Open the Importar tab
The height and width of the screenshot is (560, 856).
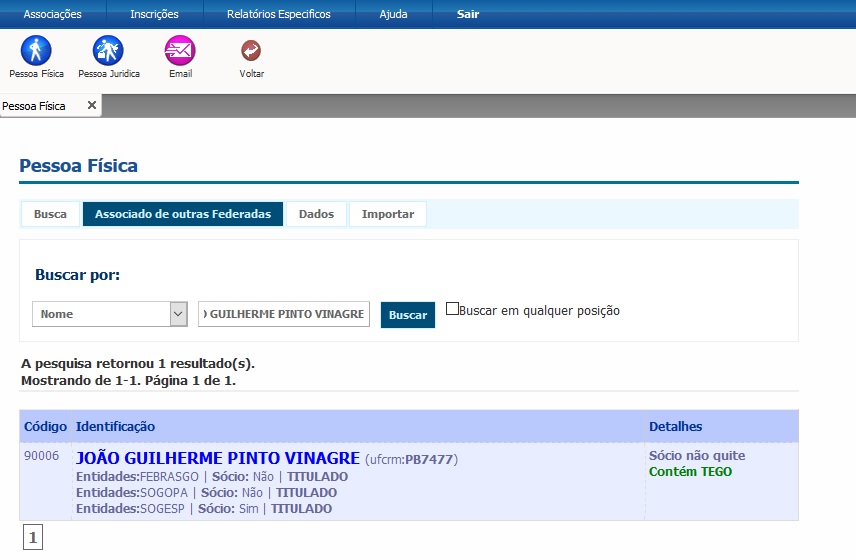click(388, 214)
